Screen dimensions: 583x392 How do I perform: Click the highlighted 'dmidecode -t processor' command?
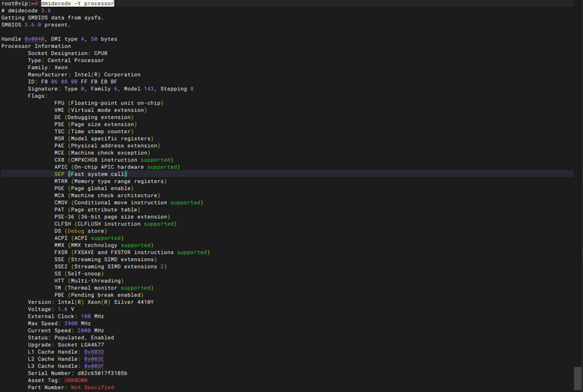click(77, 3)
